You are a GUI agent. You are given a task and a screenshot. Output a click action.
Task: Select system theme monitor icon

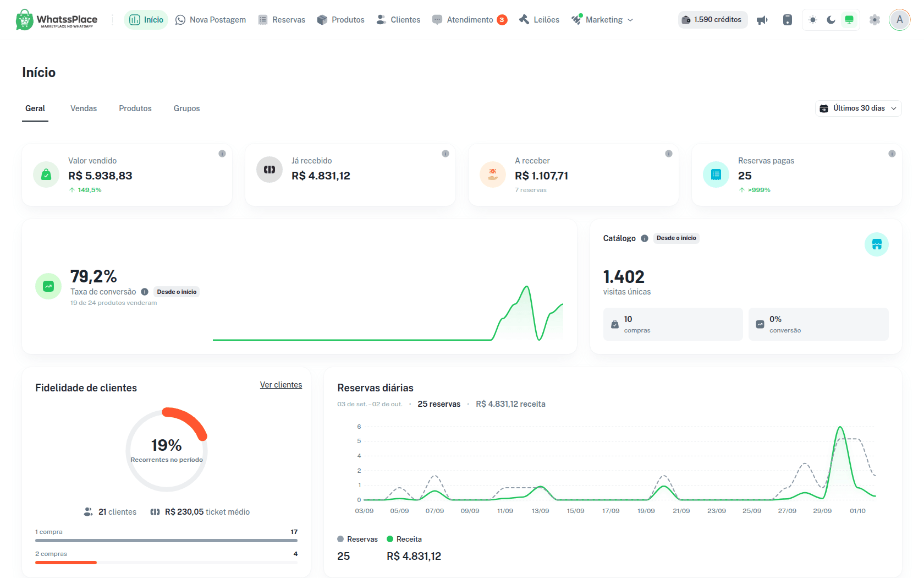coord(849,20)
